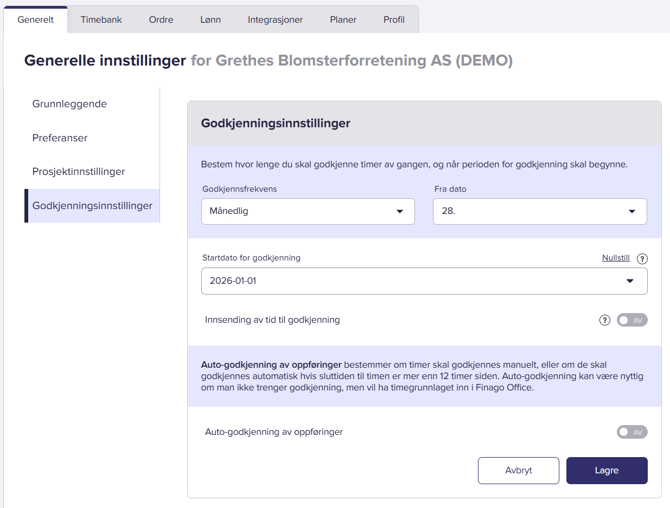Switch to the Profil tab
Image resolution: width=670 pixels, height=508 pixels.
(x=394, y=20)
